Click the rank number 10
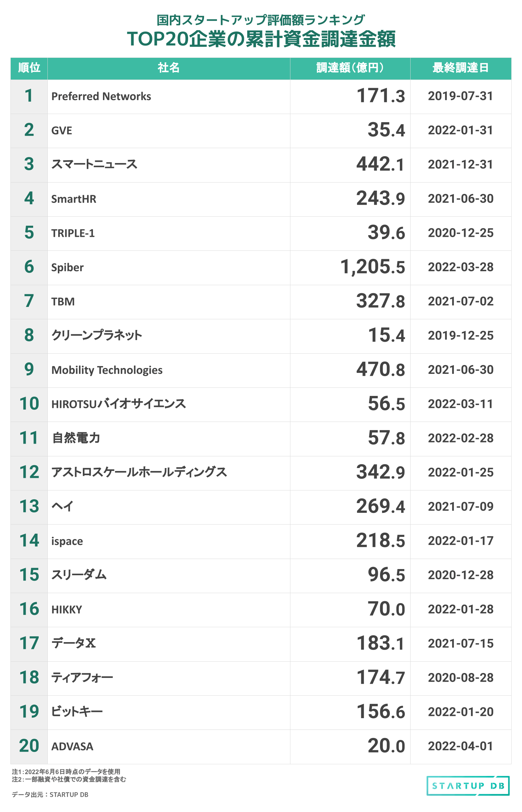522x812 pixels. click(x=29, y=404)
